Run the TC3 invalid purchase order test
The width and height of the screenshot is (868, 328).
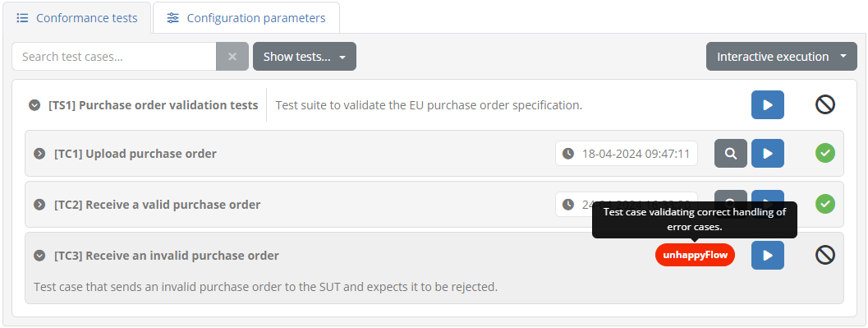(767, 256)
